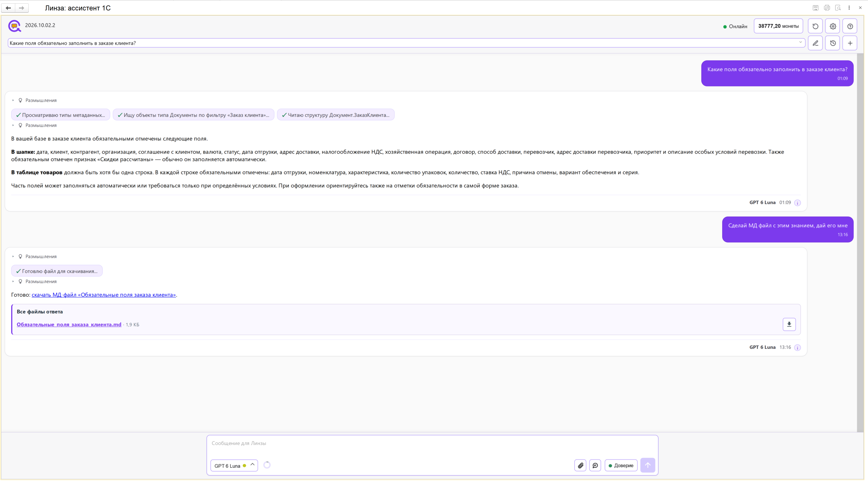The height and width of the screenshot is (483, 868).
Task: Click the save icon in title bar
Action: click(815, 8)
